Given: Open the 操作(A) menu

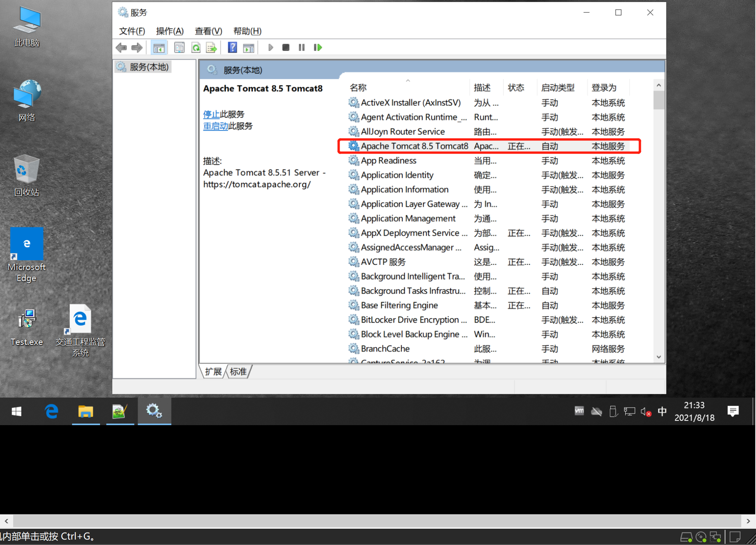Looking at the screenshot, I should [169, 31].
